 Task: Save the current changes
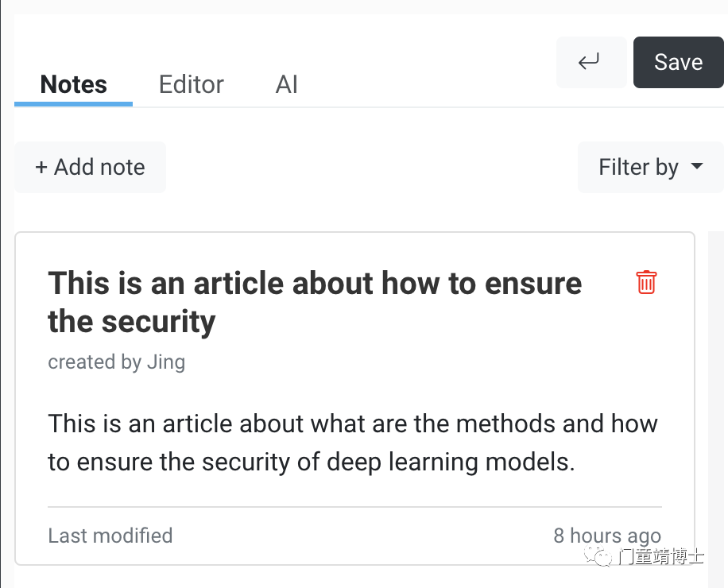tap(678, 62)
